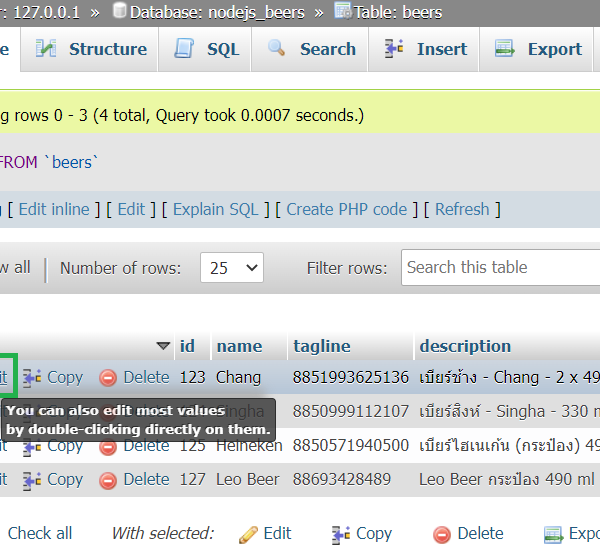Screen dimensions: 600x559
Task: Open the Number of rows dropdown
Action: [231, 268]
